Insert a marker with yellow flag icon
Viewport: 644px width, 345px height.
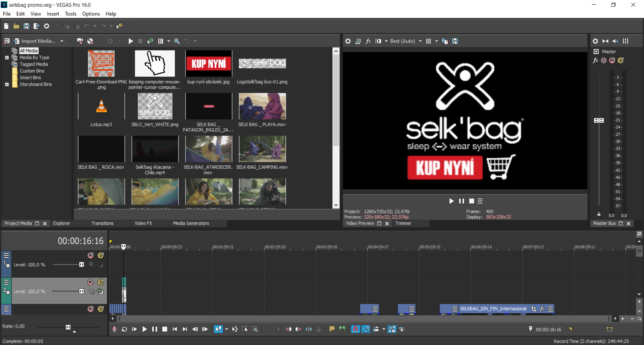click(x=332, y=329)
